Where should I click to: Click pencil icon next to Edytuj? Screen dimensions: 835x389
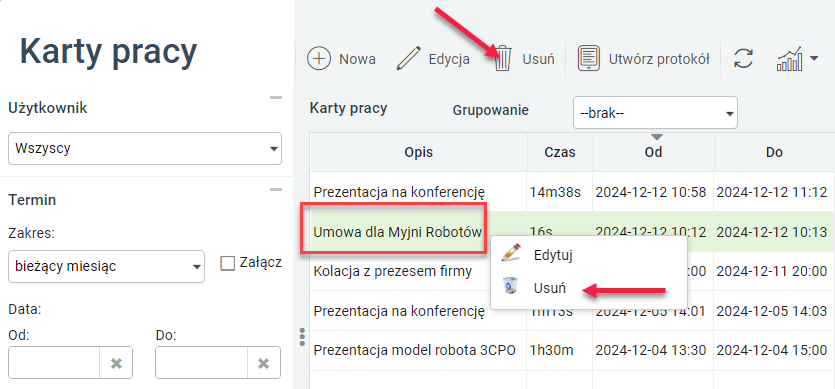coord(510,254)
